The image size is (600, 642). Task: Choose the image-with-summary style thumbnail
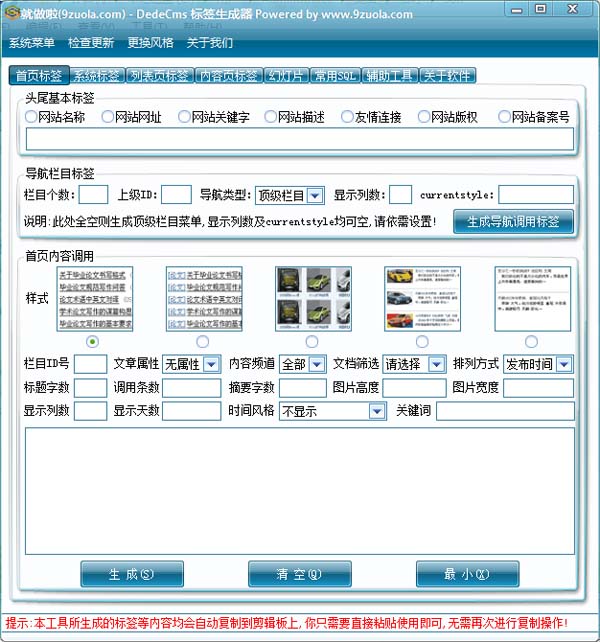(423, 298)
